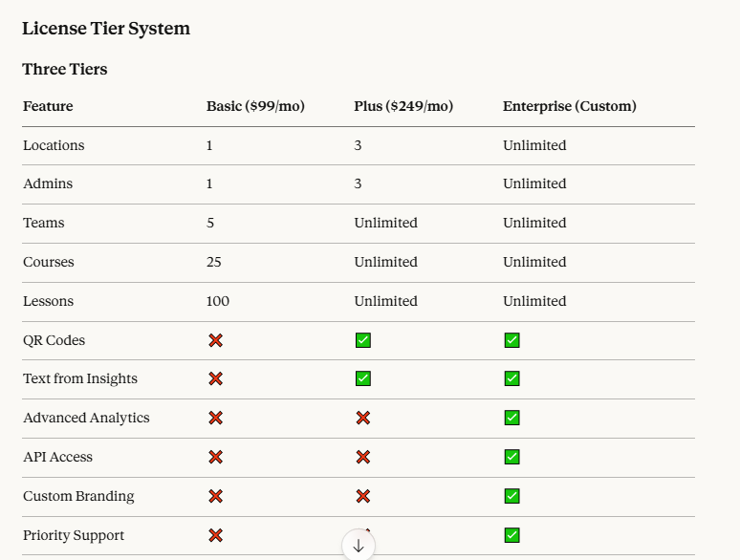The height and width of the screenshot is (560, 740).
Task: Click green check for Text from Insights Plus
Action: pyautogui.click(x=363, y=378)
